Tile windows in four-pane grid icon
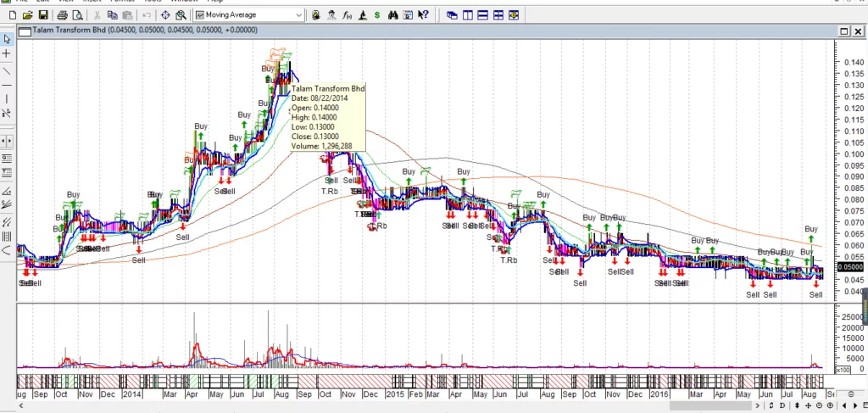The height and width of the screenshot is (413, 868). point(498,15)
